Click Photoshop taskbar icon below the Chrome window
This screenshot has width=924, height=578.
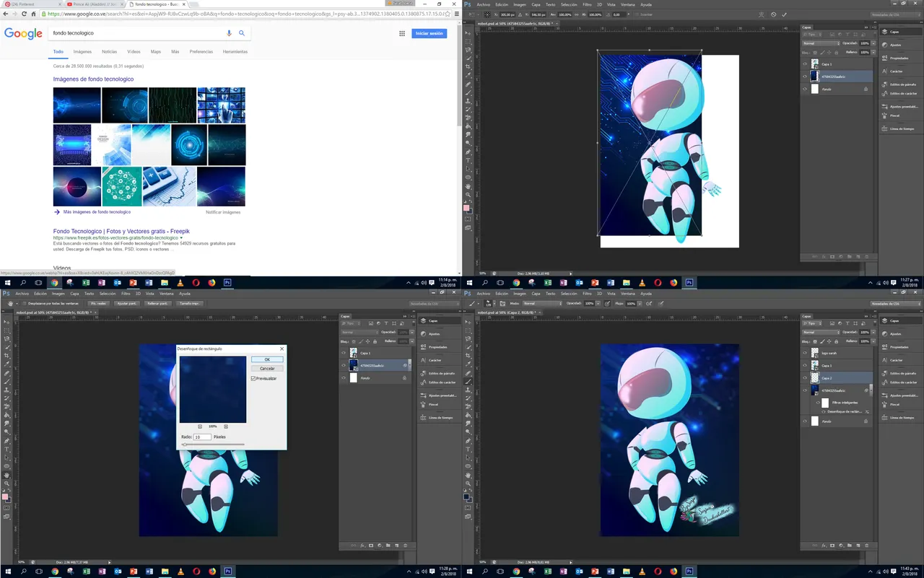[227, 283]
